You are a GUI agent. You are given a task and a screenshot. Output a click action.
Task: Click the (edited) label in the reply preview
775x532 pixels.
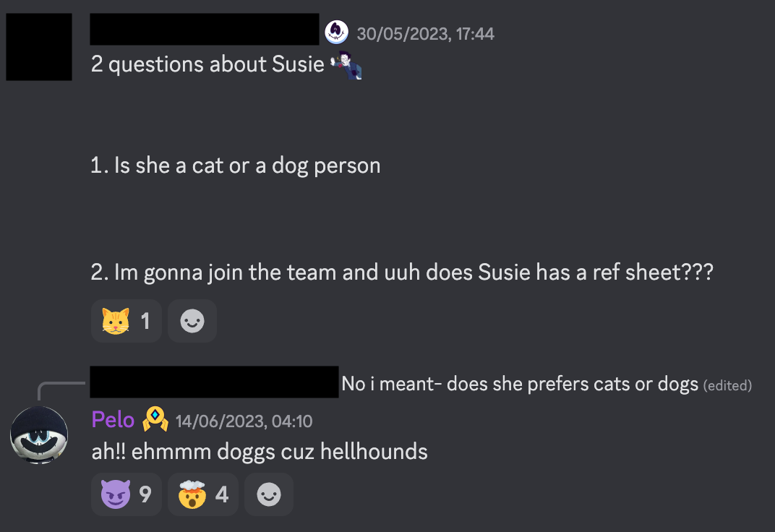[727, 385]
